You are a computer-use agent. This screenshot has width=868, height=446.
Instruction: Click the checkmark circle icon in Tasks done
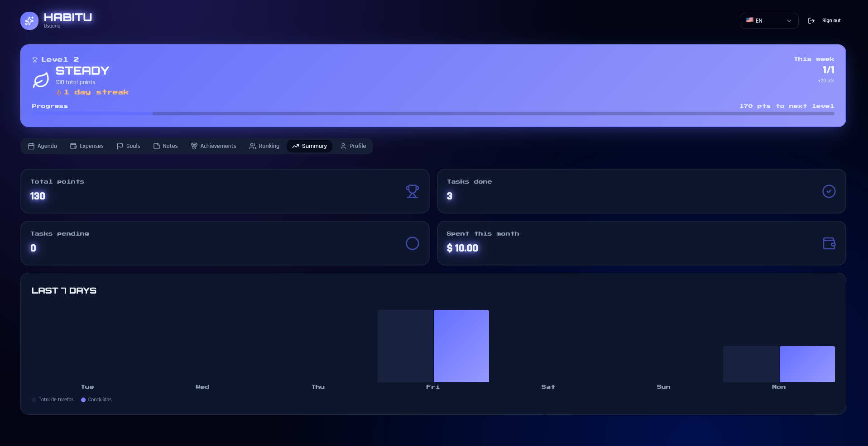829,191
